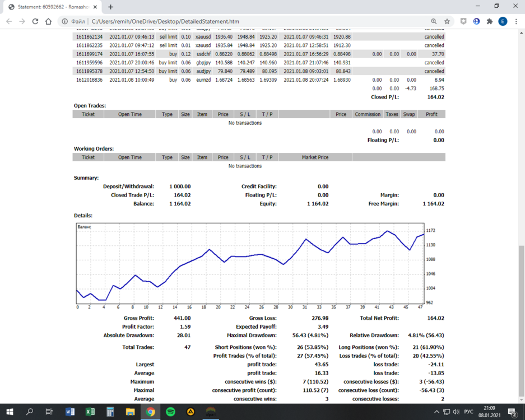Switch the РУС input language
525x420 pixels.
coord(468,412)
